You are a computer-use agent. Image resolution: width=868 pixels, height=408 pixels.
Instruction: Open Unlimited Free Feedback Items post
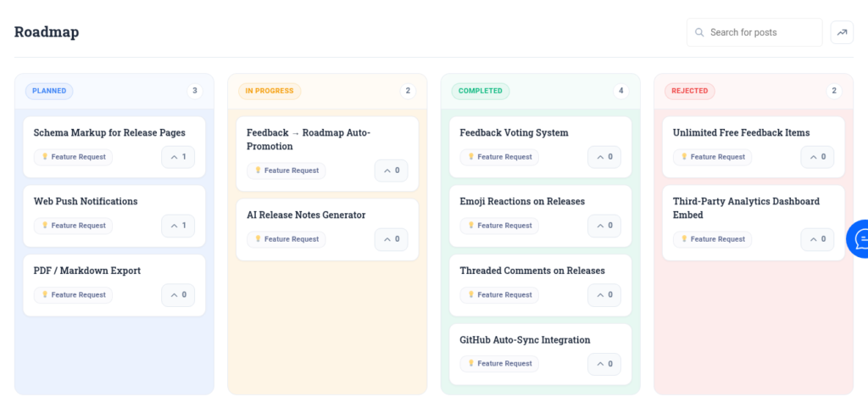click(x=741, y=133)
